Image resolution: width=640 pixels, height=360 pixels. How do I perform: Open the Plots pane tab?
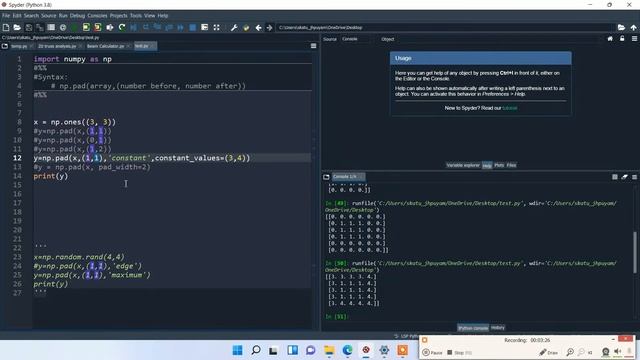tap(499, 165)
